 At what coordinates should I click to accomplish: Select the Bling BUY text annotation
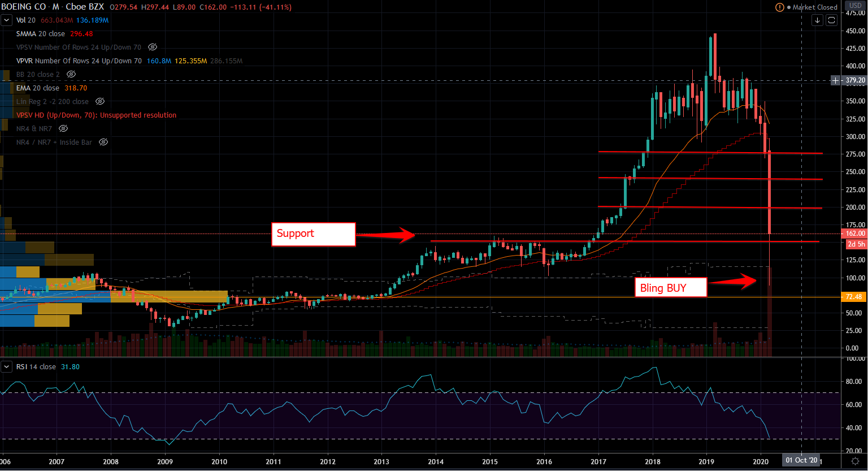coord(671,288)
